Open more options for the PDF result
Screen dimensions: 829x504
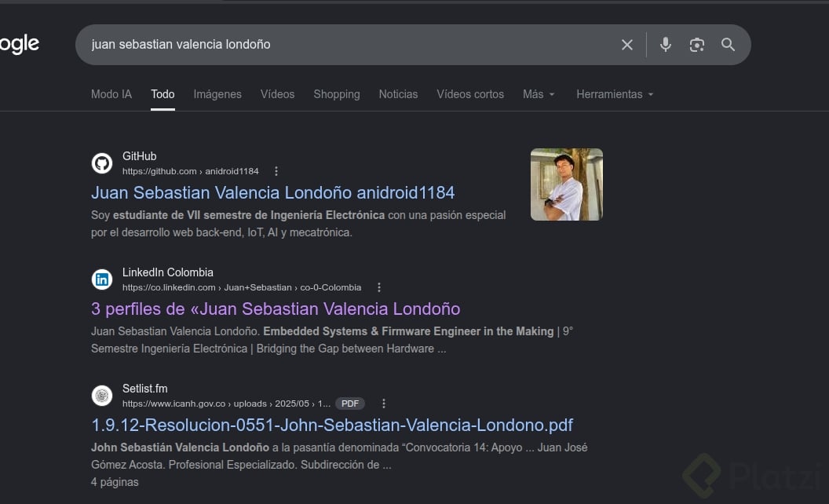tap(383, 404)
